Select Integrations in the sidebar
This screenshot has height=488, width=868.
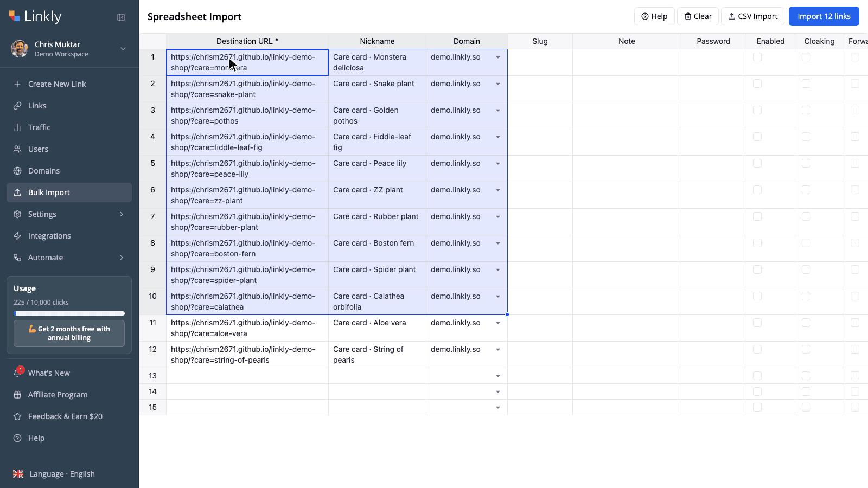pos(69,236)
